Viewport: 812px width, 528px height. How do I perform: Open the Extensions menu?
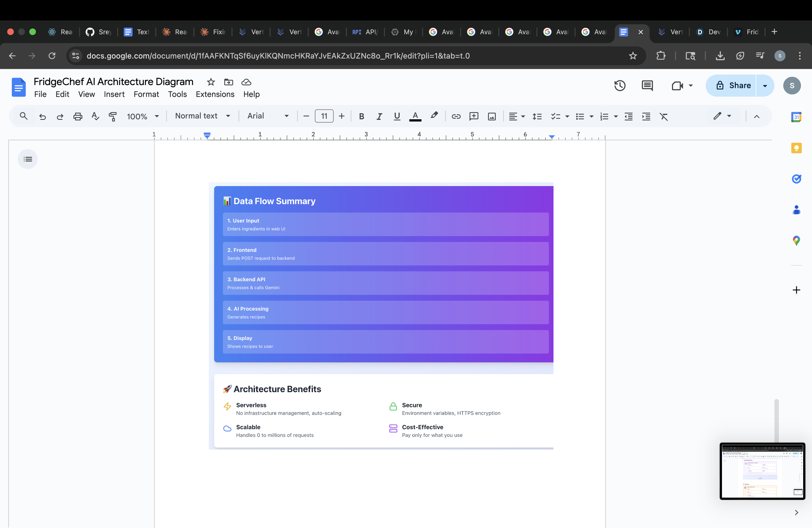215,94
